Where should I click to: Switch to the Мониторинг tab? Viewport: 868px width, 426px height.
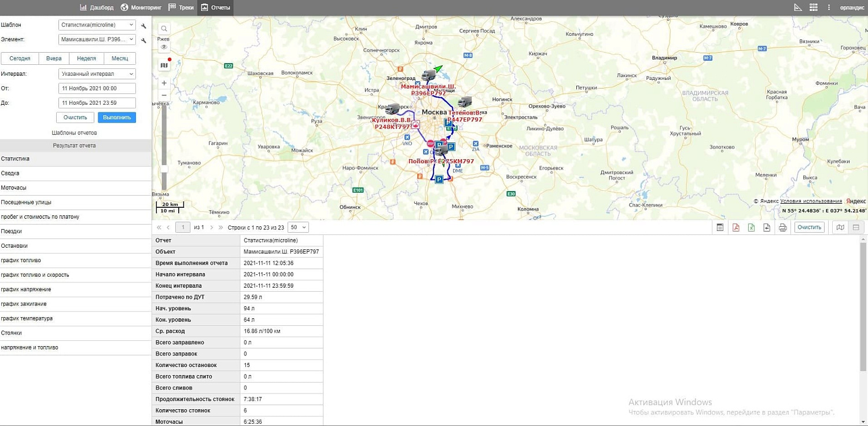142,8
